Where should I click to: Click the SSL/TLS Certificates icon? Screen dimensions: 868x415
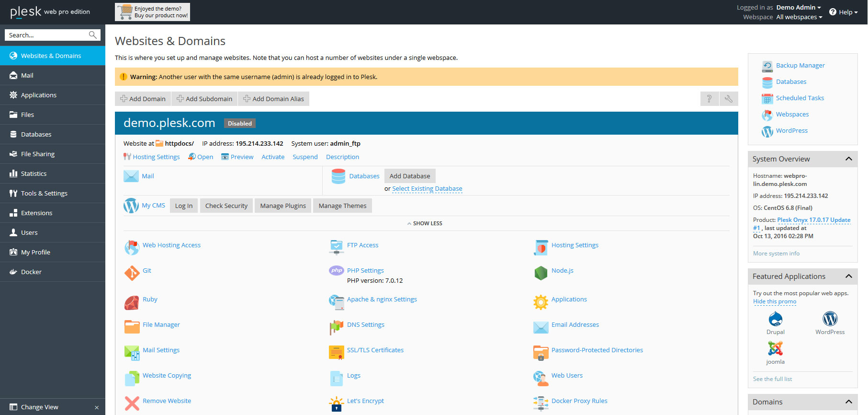coord(337,353)
